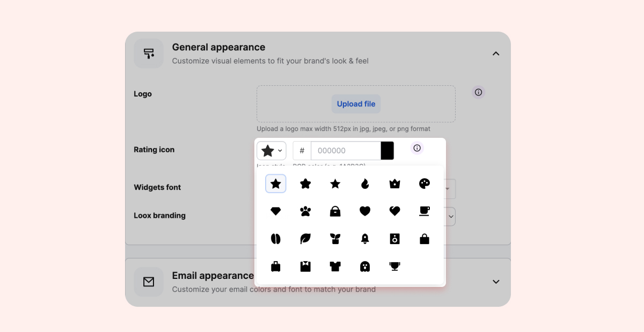The height and width of the screenshot is (332, 644).
Task: Select the diamond rating icon
Action: point(276,211)
